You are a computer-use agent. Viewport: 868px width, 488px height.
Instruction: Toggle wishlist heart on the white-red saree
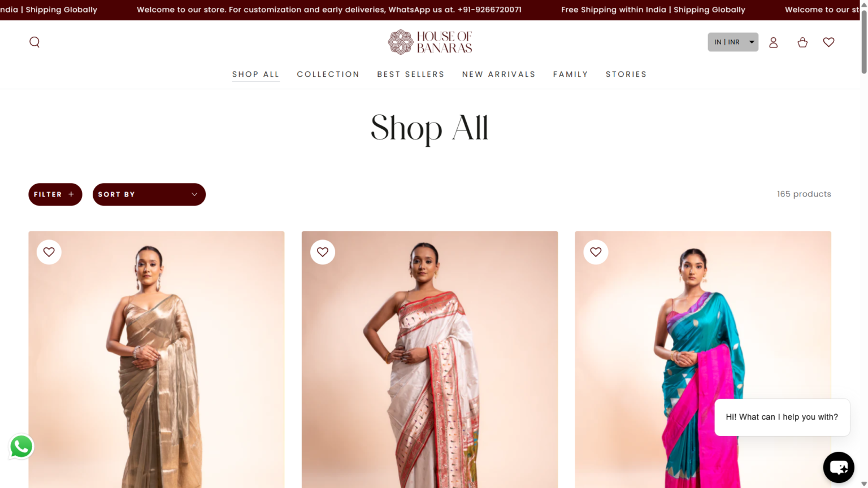tap(323, 252)
